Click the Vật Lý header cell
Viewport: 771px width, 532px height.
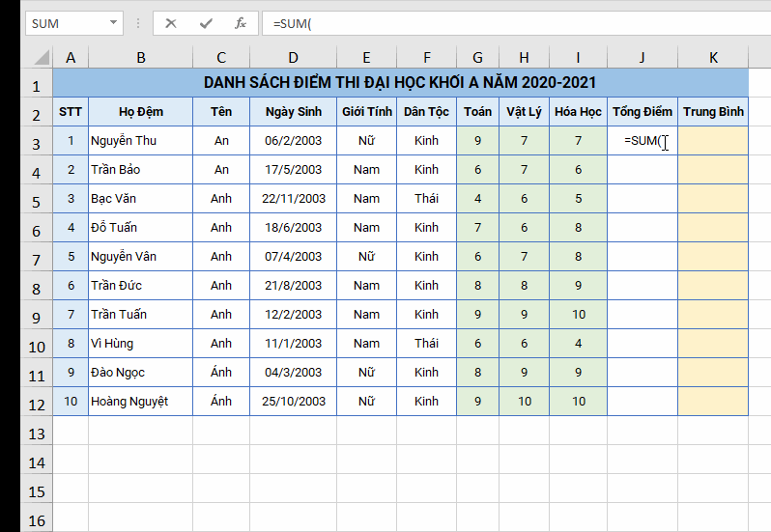pos(525,111)
